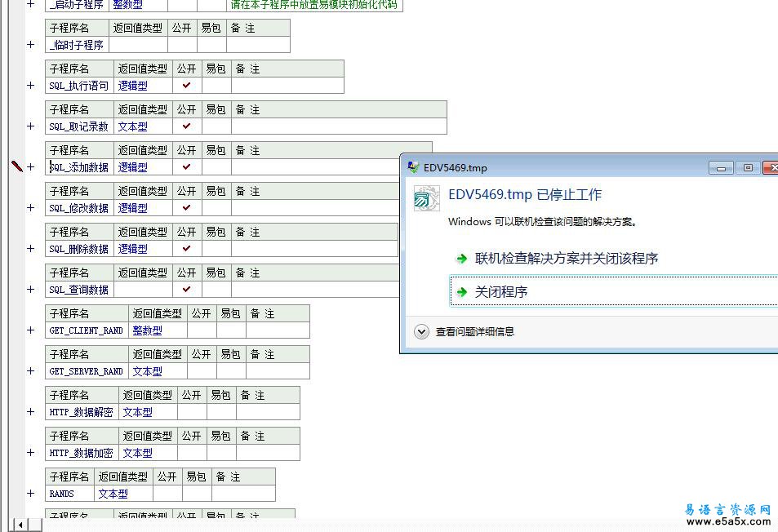Choose 联机检查解决方案并关闭该程序
The image size is (778, 532).
click(566, 259)
